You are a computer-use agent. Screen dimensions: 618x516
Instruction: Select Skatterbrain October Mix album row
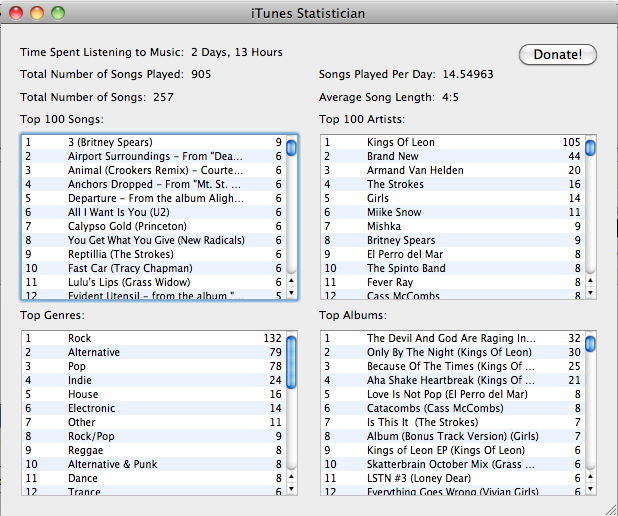point(453,464)
